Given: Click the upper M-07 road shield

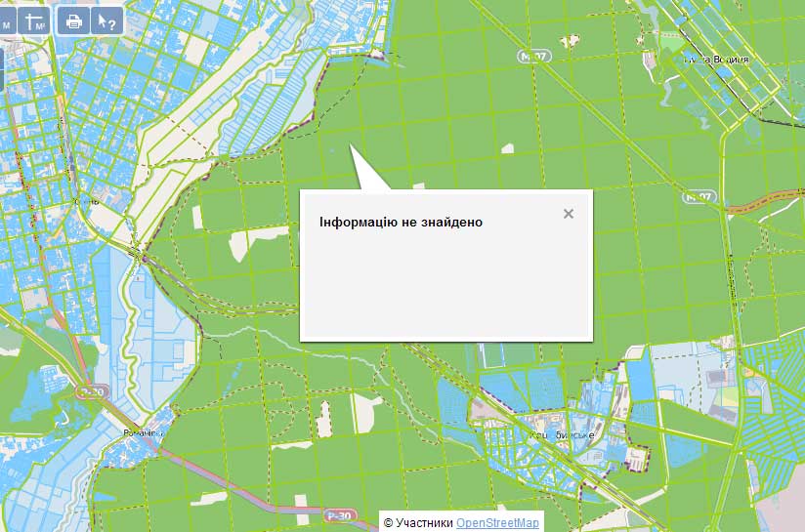Looking at the screenshot, I should click(x=530, y=58).
